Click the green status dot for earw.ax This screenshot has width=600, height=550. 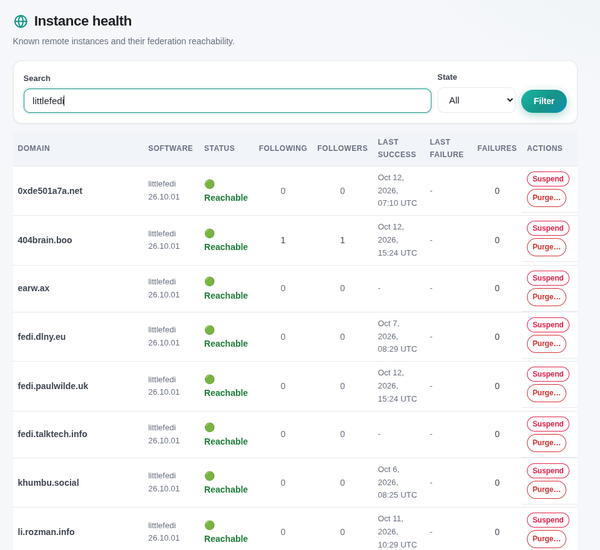point(209,282)
